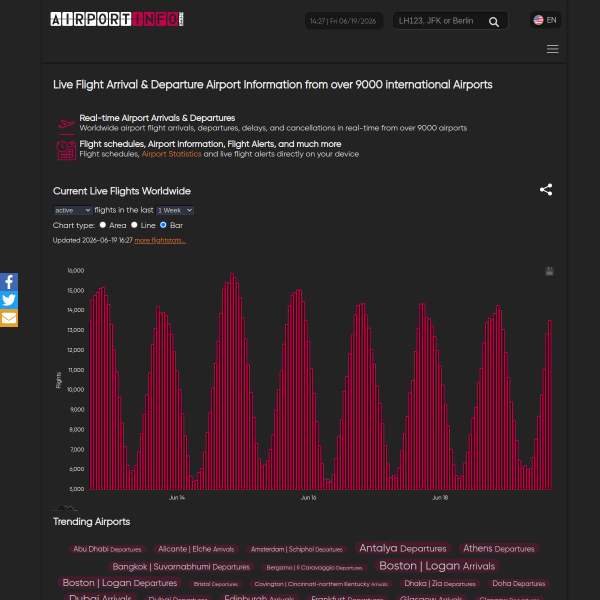The image size is (600, 600).
Task: Open Antalya Departures trending tag
Action: coord(403,548)
